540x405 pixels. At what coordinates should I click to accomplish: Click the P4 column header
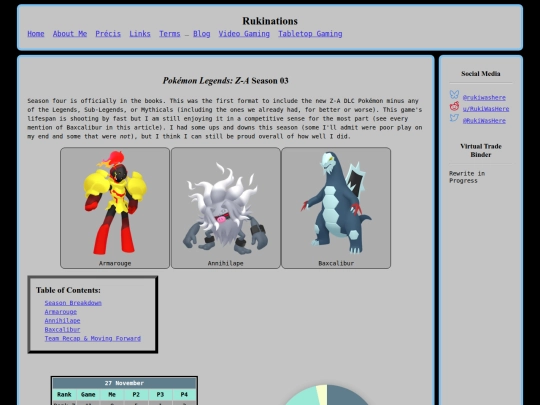coord(184,394)
